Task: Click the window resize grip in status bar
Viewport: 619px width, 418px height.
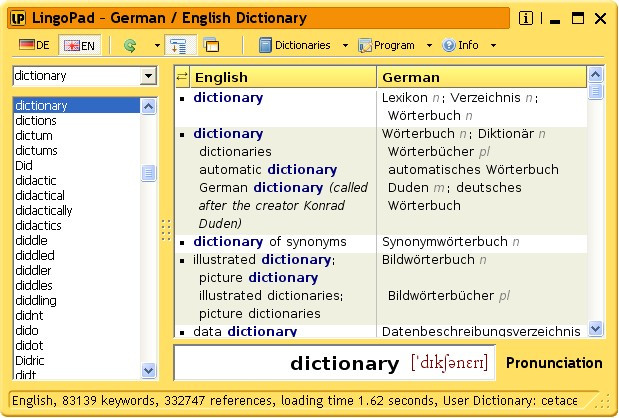Action: (x=602, y=402)
